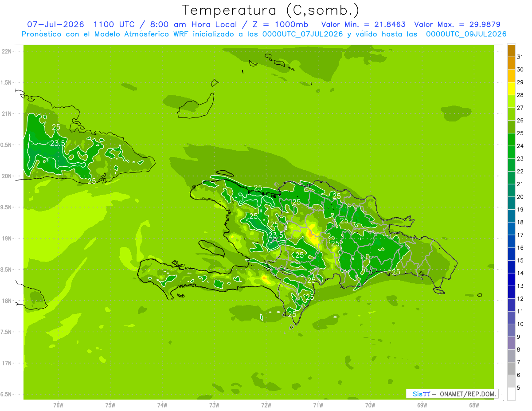Click the '17N' latitude axis label
Viewport: 532px width, 411px height.
(x=8, y=363)
